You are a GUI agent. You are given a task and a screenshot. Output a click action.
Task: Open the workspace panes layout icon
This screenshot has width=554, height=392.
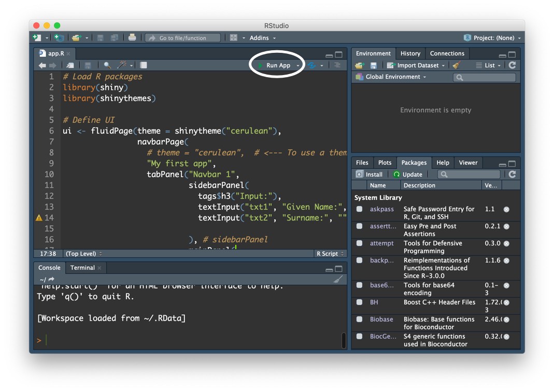(234, 37)
